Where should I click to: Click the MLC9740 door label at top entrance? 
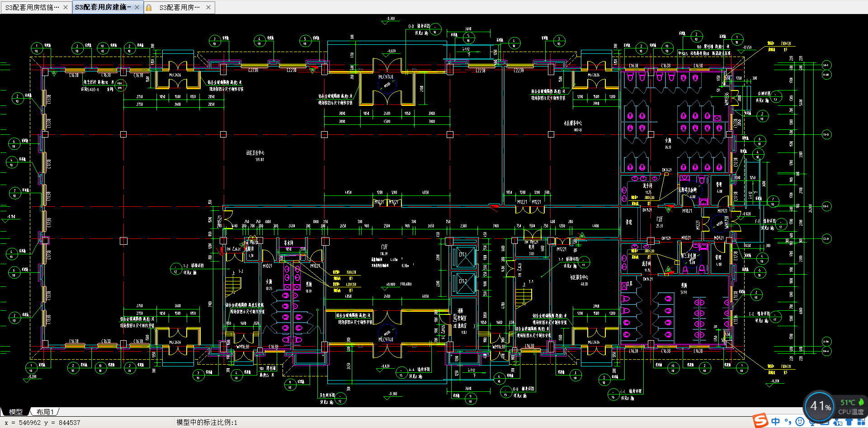click(x=386, y=77)
